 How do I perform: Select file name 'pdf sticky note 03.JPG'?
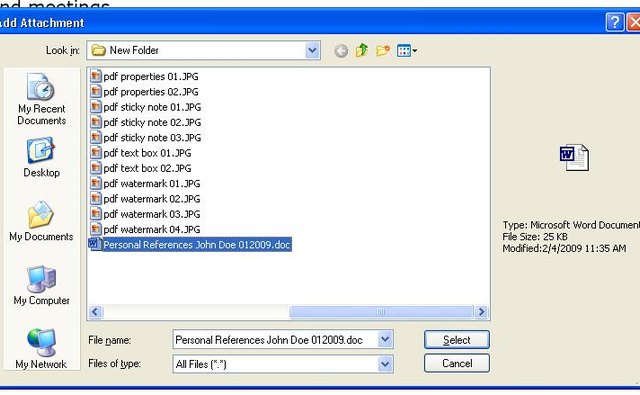(152, 138)
